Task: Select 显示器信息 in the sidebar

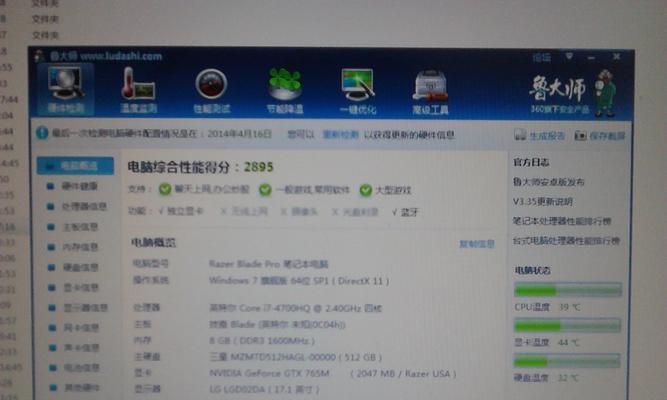Action: pos(77,308)
